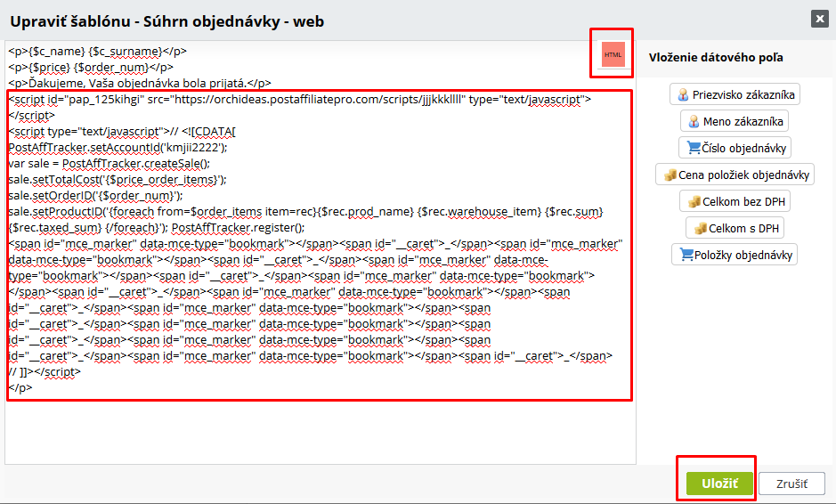Image resolution: width=836 pixels, height=504 pixels.
Task: Cancel editing with Zrušiť
Action: pos(791,484)
